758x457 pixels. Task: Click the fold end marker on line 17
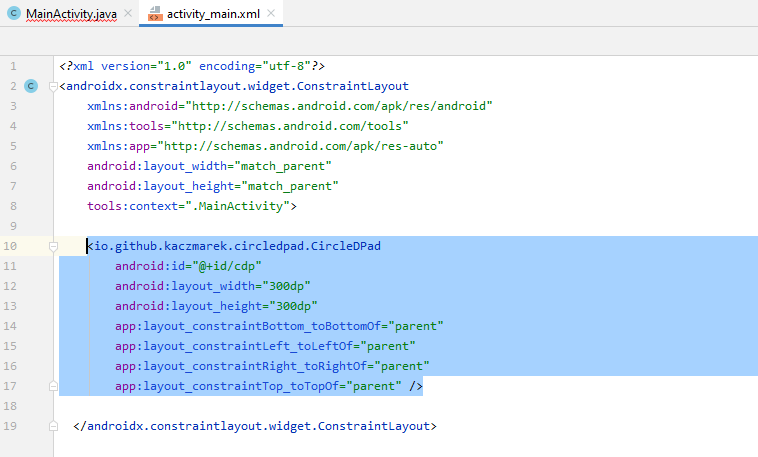[53, 386]
